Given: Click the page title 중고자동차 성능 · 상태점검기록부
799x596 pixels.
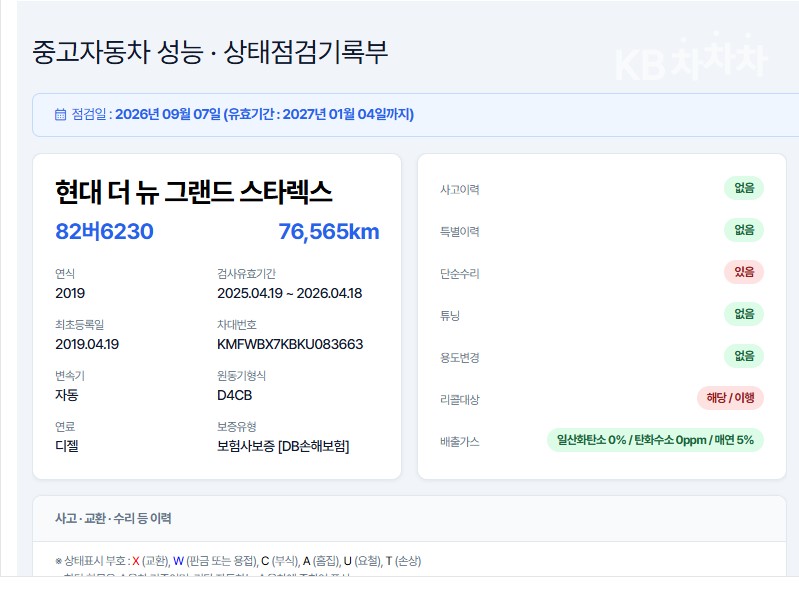Looking at the screenshot, I should 210,52.
